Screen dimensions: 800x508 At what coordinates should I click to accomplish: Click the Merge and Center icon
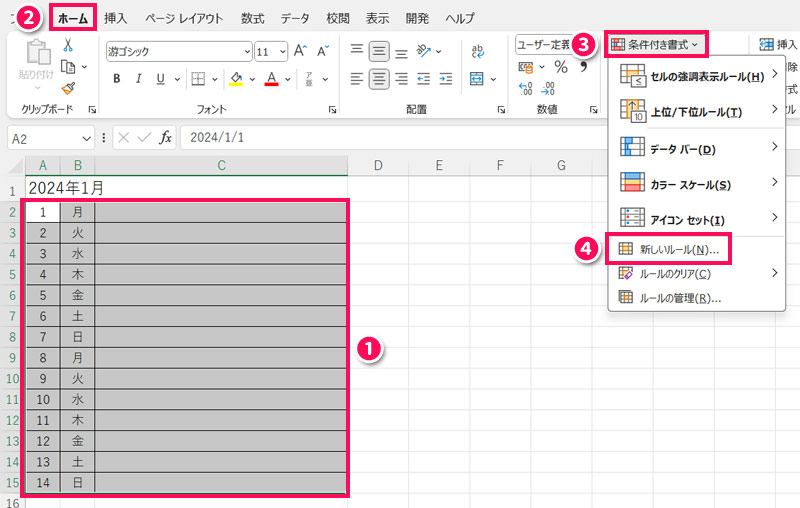point(477,79)
